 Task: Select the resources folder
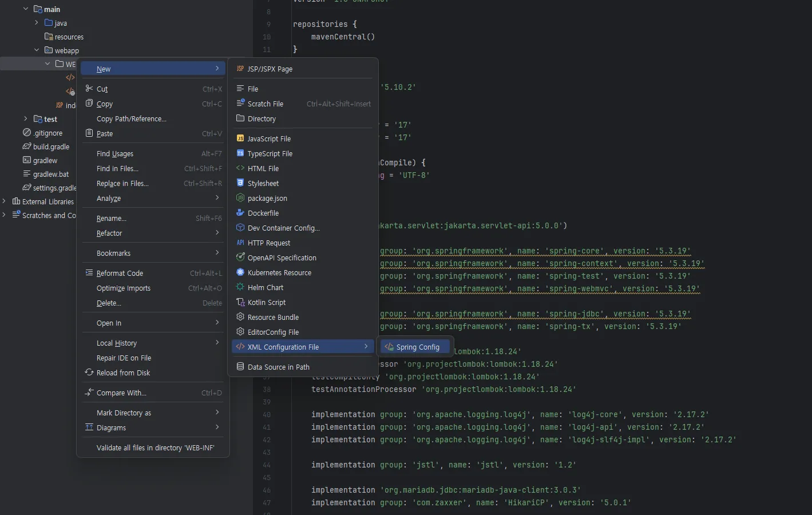(x=69, y=37)
